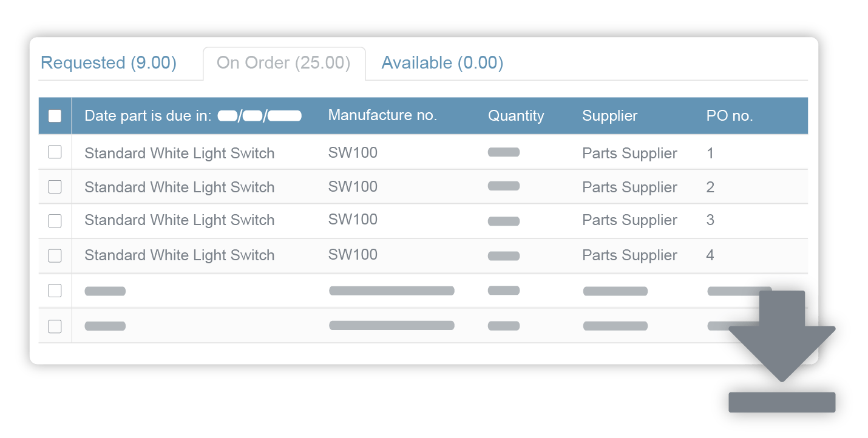Sort by the PO no. column header
The width and height of the screenshot is (868, 438).
coord(729,116)
